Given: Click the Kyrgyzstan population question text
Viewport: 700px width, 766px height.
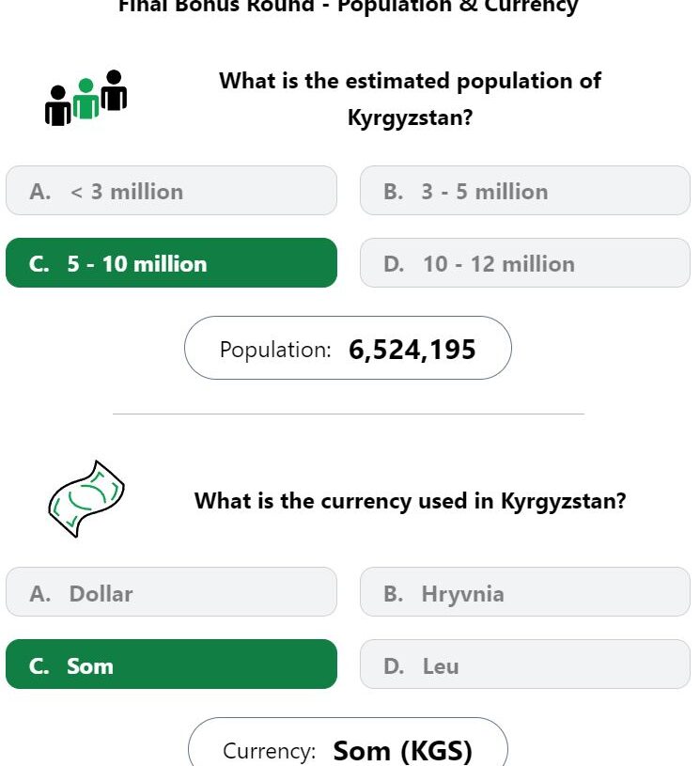Looking at the screenshot, I should [x=410, y=100].
